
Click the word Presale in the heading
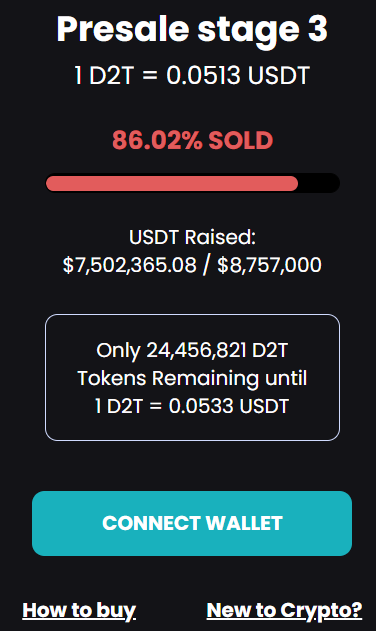(123, 30)
